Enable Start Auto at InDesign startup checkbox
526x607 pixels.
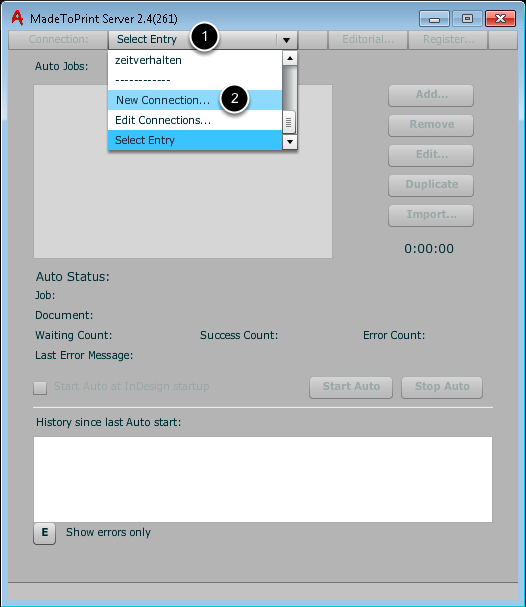click(40, 388)
